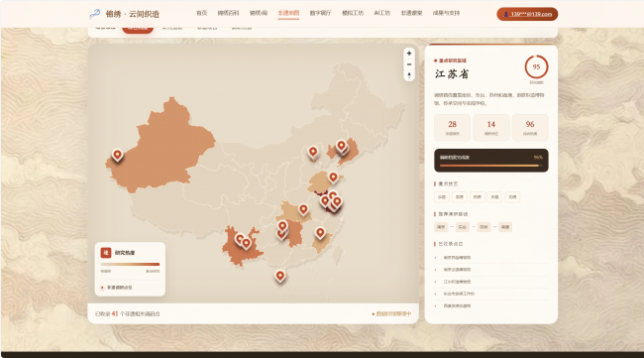
Task: Select the active red pill filter tab
Action: click(138, 29)
